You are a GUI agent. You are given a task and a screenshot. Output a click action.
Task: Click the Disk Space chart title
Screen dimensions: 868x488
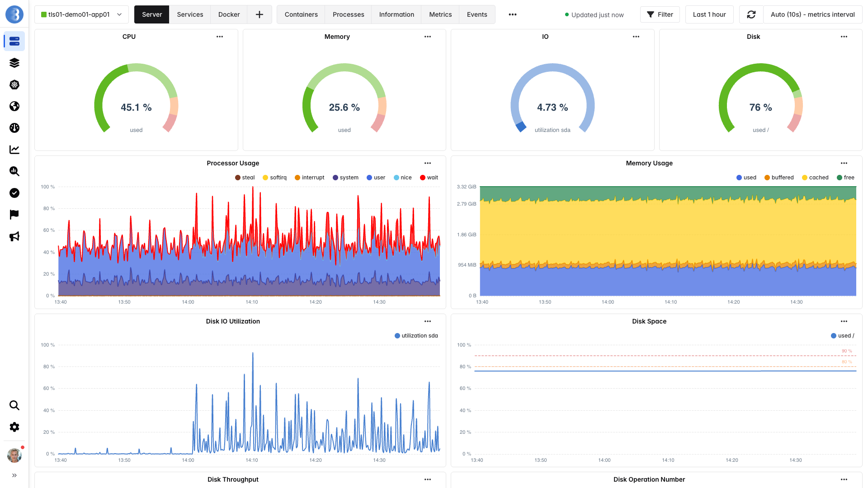(x=649, y=321)
